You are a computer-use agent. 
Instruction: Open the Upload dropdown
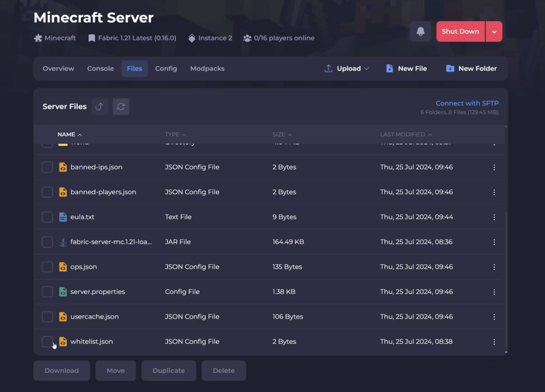pyautogui.click(x=347, y=69)
